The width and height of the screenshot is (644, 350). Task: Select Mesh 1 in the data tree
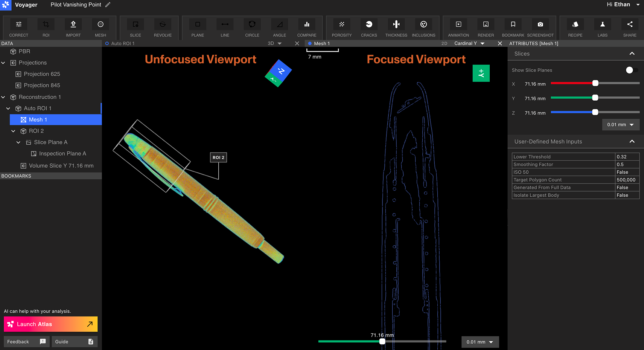click(38, 119)
